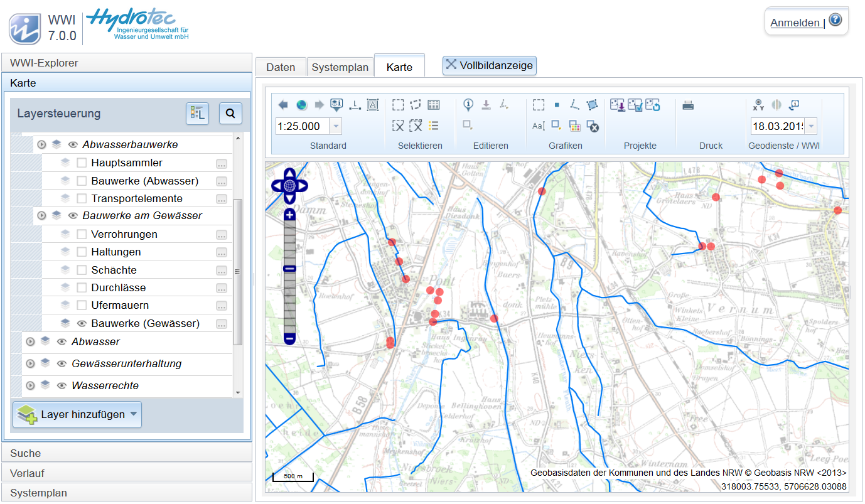Expand the Wasserrechte layer group

30,385
